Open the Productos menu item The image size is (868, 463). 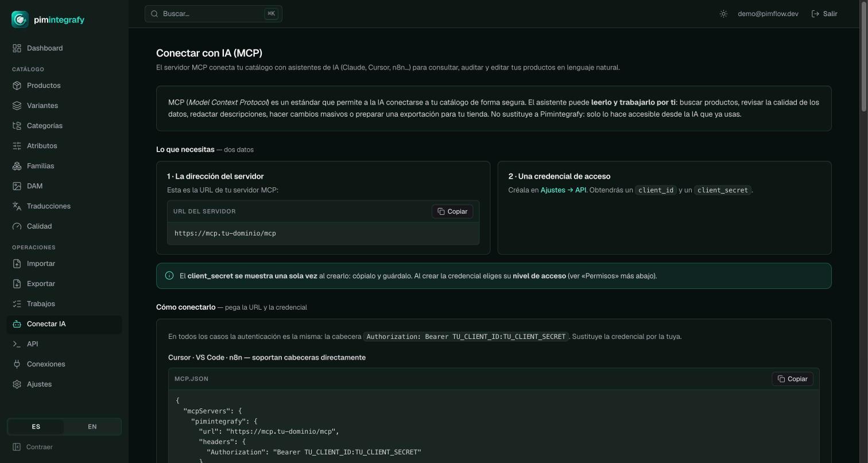pos(64,86)
